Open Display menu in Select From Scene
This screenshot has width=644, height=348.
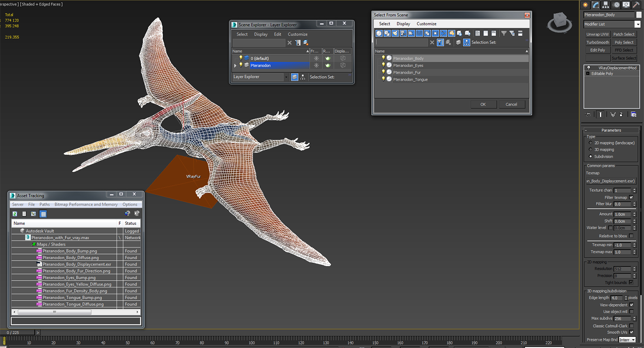click(x=403, y=24)
